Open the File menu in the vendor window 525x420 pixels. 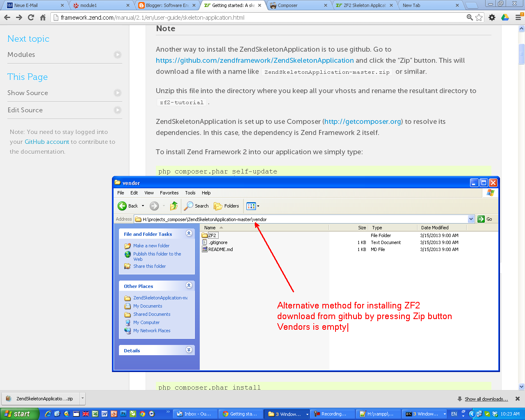(x=121, y=193)
